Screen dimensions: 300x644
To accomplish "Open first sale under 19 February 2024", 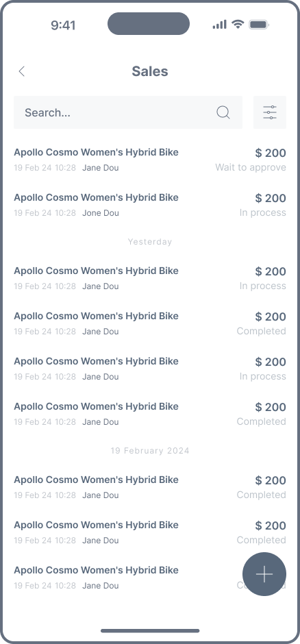I will pos(150,487).
